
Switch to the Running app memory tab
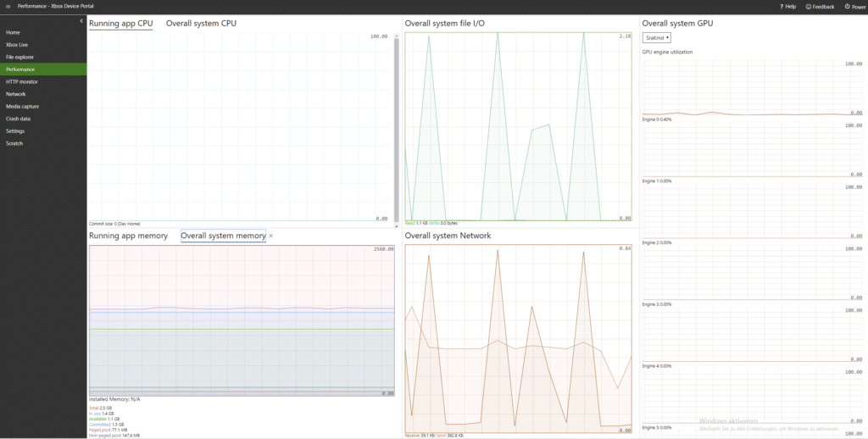(129, 236)
